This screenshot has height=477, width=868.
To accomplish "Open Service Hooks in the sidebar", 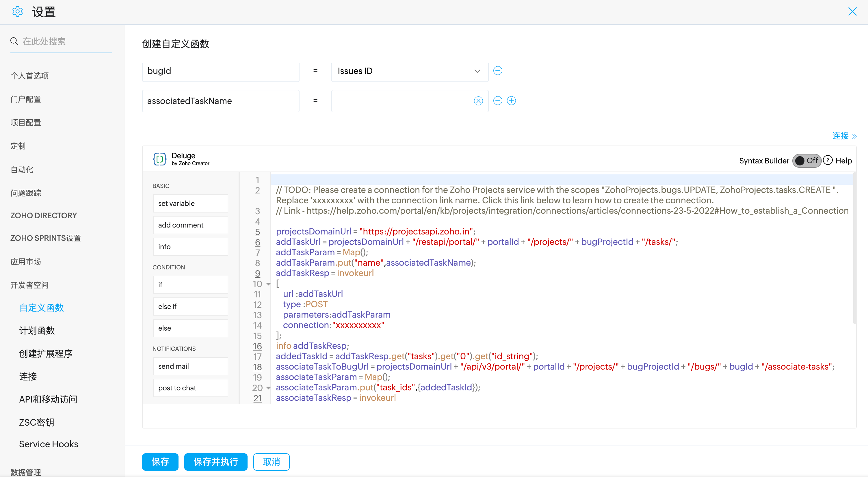I will [x=49, y=444].
